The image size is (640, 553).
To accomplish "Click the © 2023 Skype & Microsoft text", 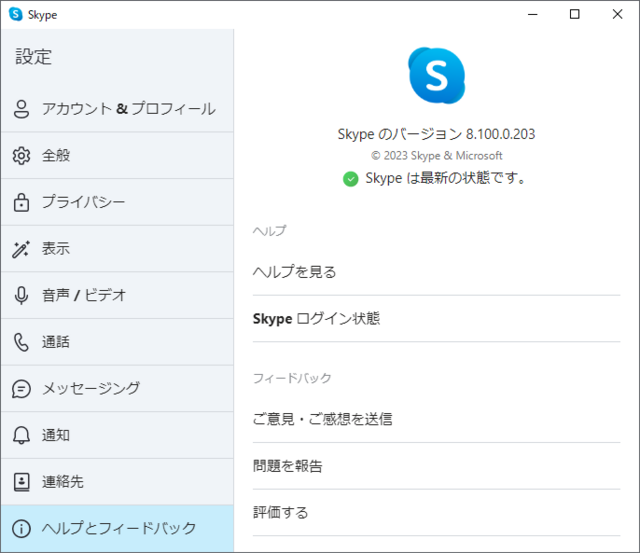I will coord(436,156).
